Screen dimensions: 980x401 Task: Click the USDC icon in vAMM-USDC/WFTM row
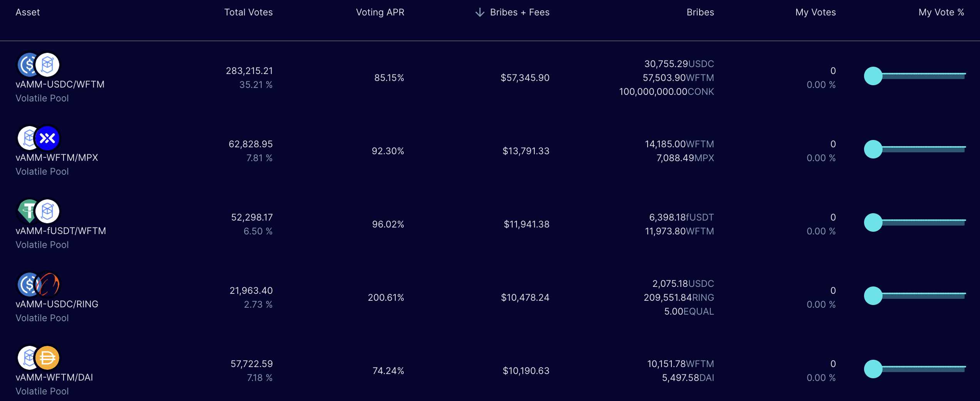tap(28, 65)
